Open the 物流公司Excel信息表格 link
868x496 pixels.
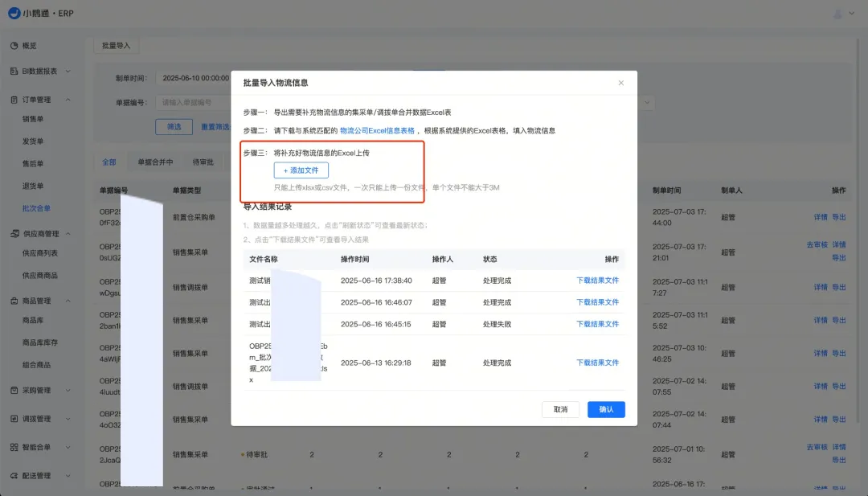[x=377, y=131]
